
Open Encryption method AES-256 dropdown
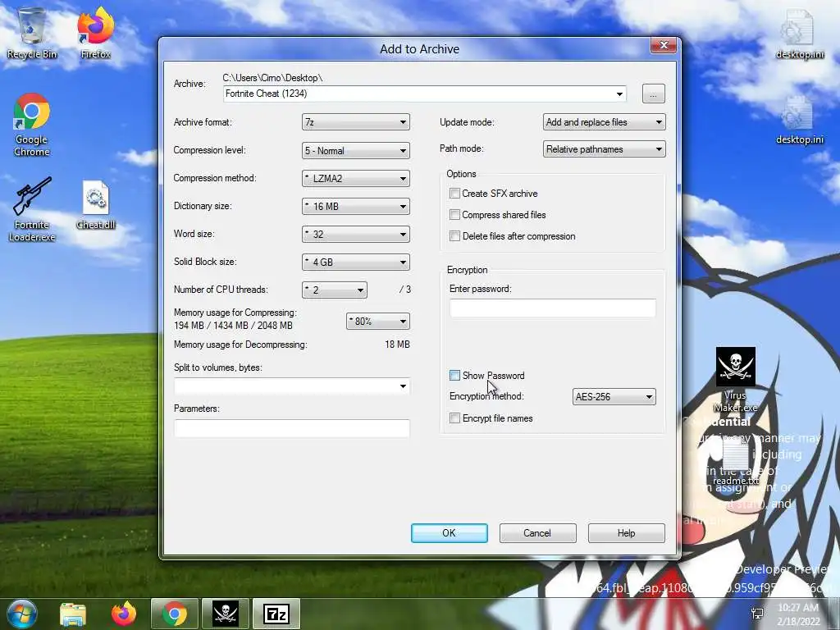pos(614,397)
